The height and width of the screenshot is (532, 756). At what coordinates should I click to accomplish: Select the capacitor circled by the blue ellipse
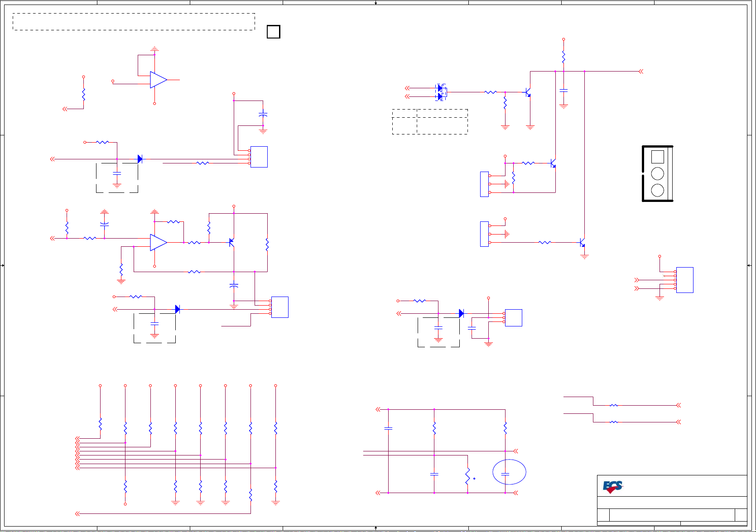506,474
